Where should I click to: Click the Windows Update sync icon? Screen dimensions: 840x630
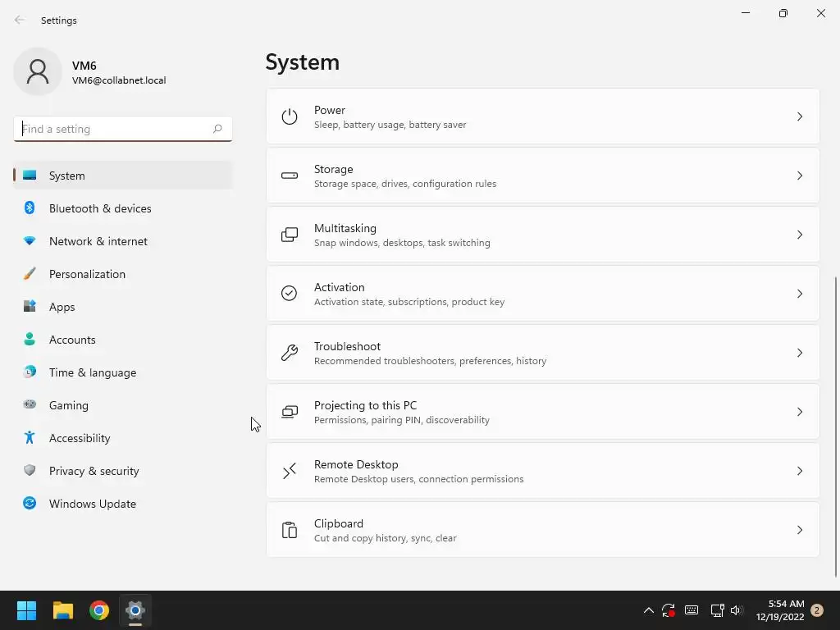click(30, 503)
